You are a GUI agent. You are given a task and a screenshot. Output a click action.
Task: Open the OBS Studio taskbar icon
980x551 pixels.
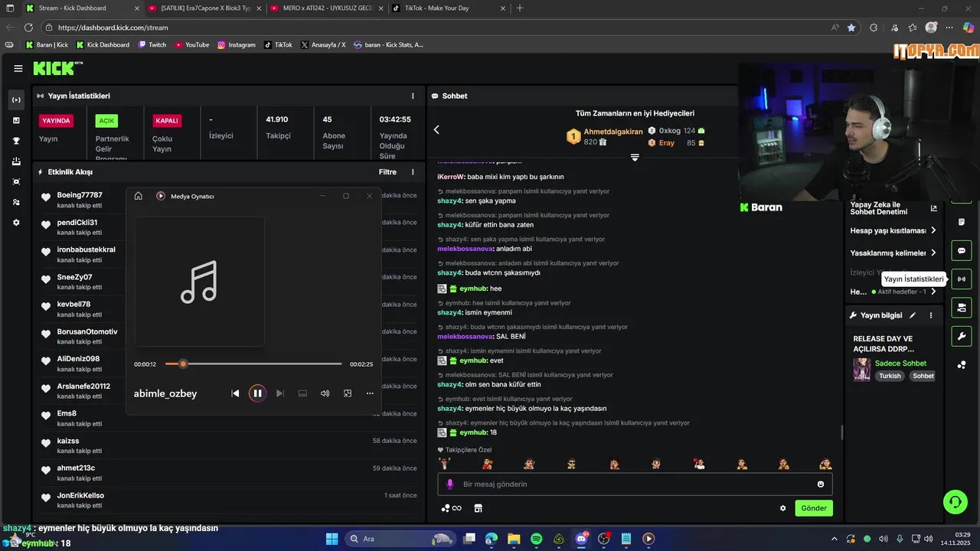click(x=603, y=539)
